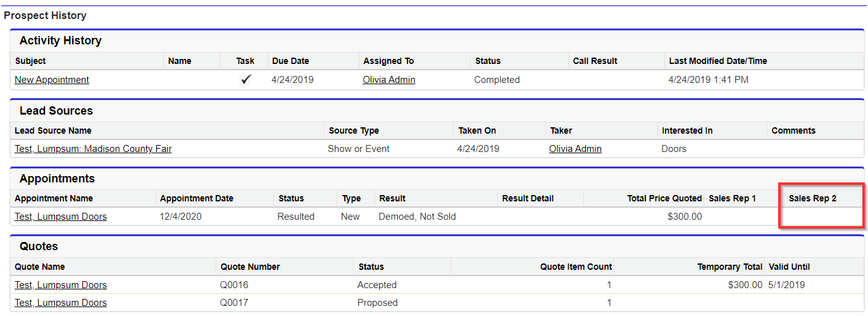Click the Appointment Date column header
The width and height of the screenshot is (868, 316).
click(x=197, y=198)
